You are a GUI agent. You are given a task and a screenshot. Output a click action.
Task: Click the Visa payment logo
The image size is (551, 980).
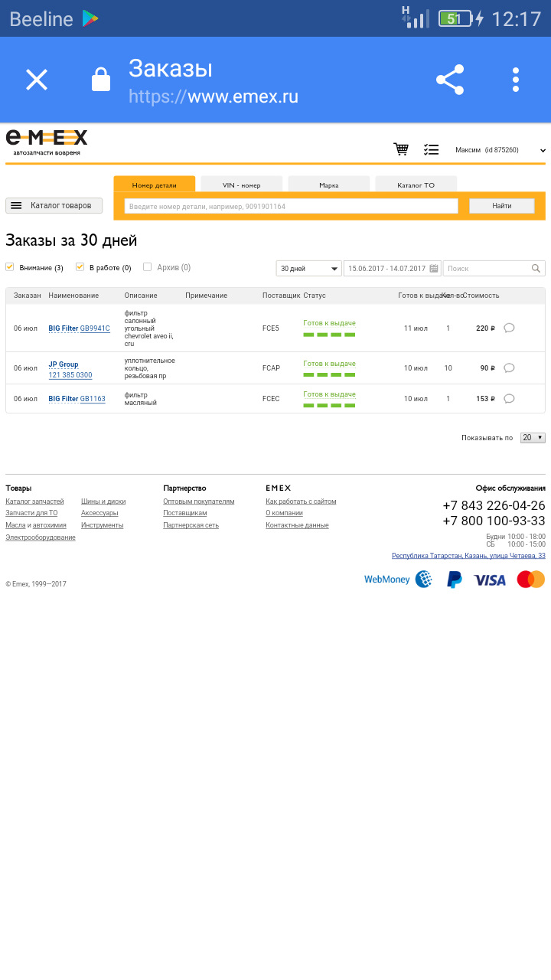click(490, 580)
